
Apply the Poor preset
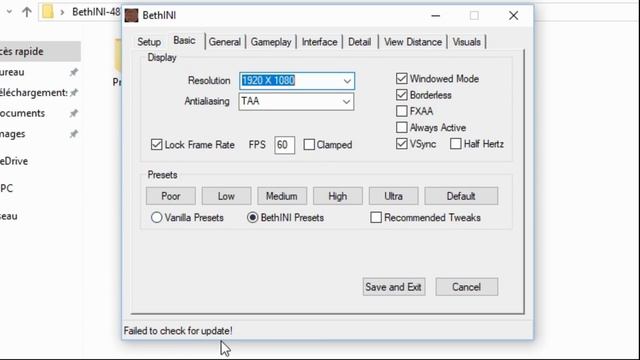pos(171,196)
